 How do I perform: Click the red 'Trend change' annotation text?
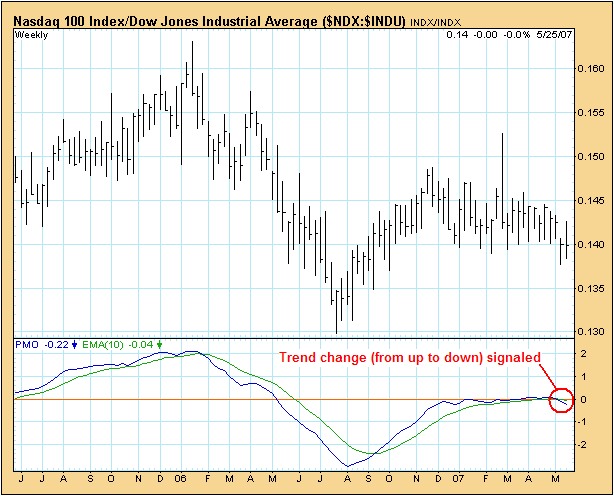point(408,357)
